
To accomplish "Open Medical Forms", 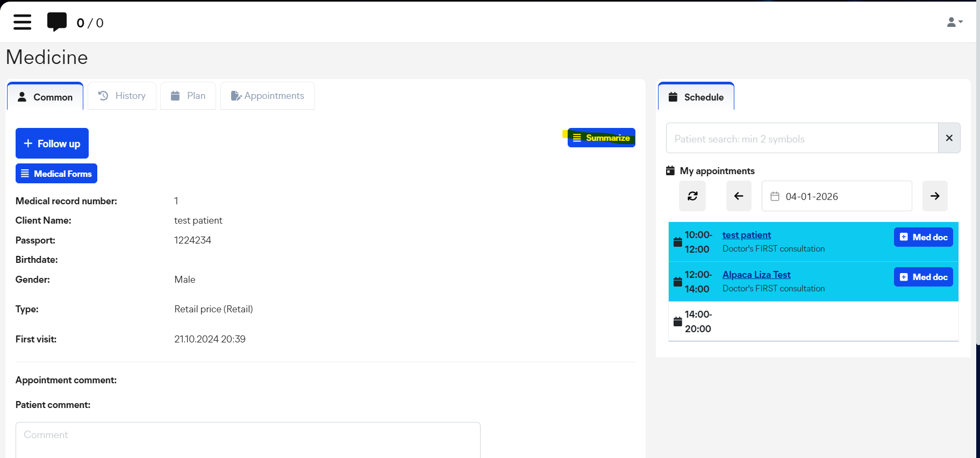I will [x=56, y=174].
